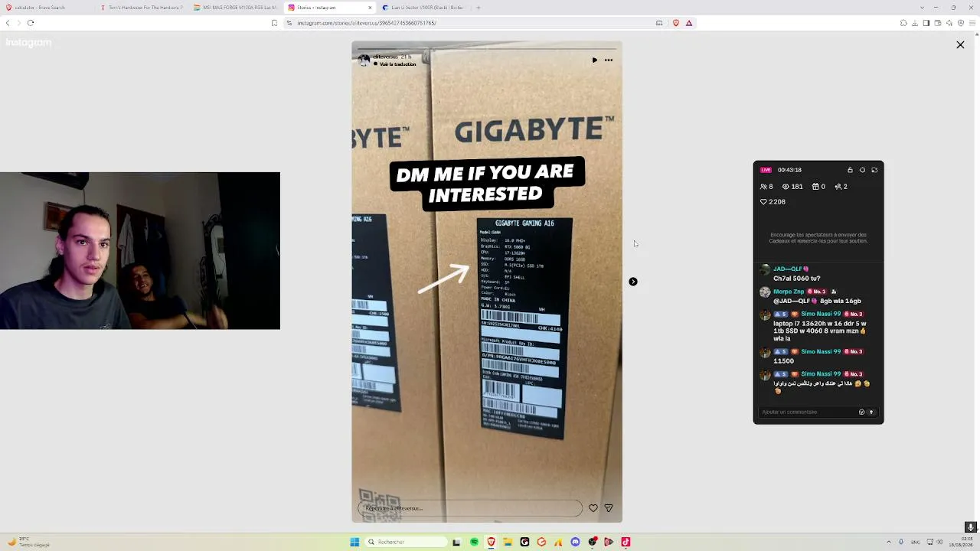Switch to the Tom's Hardware tab
Screen dimensions: 980x551
(142, 8)
